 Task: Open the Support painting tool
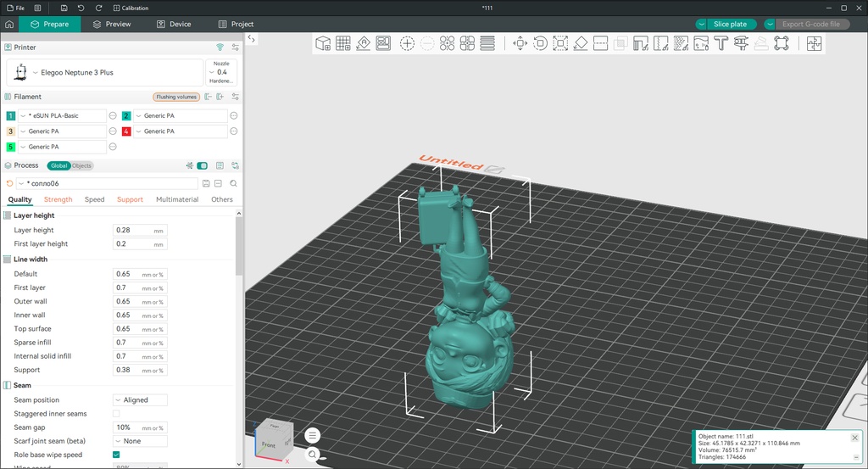pyautogui.click(x=641, y=43)
